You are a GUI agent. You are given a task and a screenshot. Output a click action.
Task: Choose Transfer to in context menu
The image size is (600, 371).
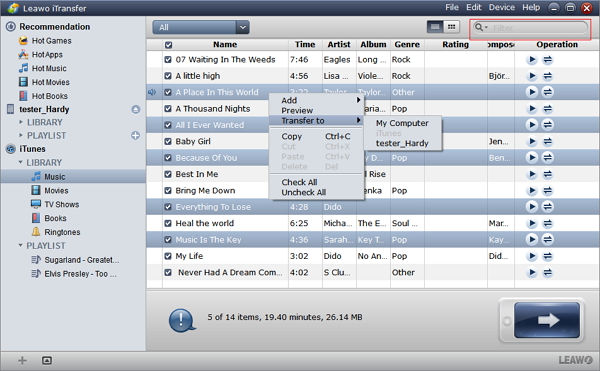pos(316,120)
